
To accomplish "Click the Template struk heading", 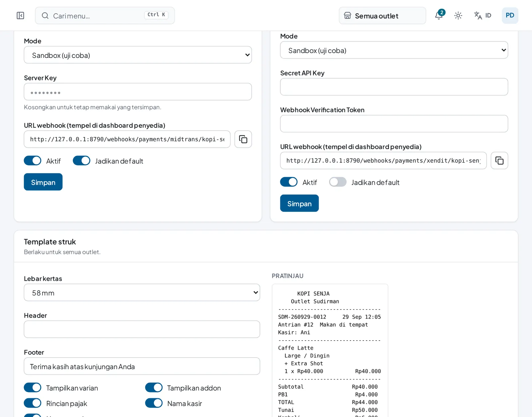I will coord(50,242).
